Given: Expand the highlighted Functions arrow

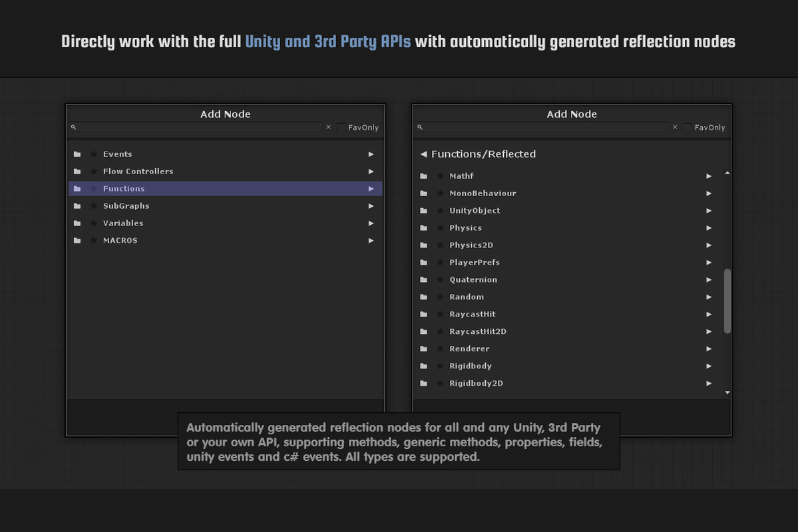Looking at the screenshot, I should pyautogui.click(x=371, y=189).
